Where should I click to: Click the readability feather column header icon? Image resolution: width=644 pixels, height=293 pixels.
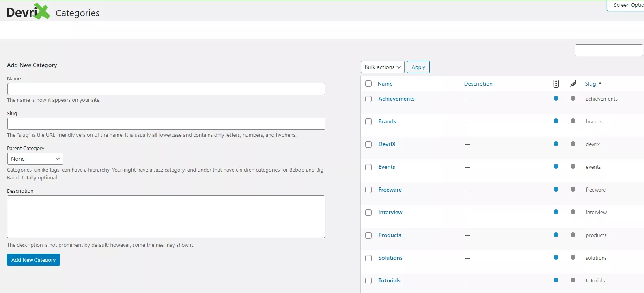click(573, 84)
